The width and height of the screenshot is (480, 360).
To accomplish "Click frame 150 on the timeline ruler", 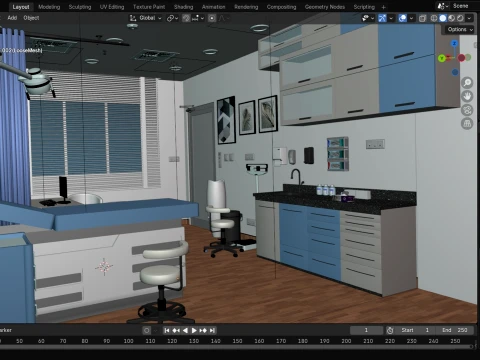I will click(x=237, y=341).
